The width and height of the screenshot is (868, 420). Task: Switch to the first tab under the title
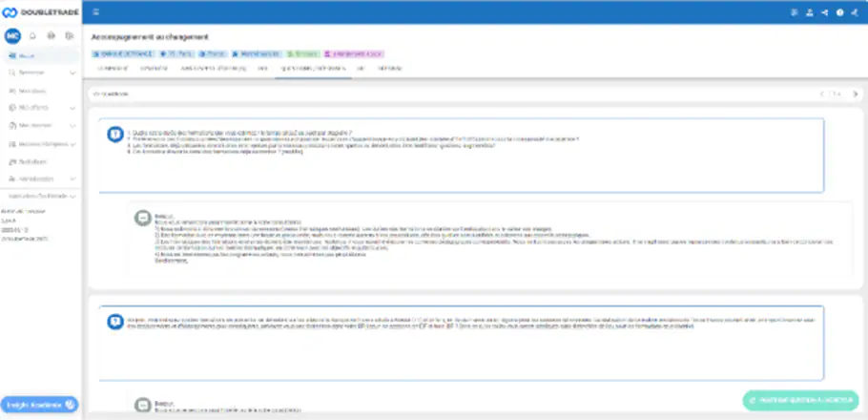113,69
